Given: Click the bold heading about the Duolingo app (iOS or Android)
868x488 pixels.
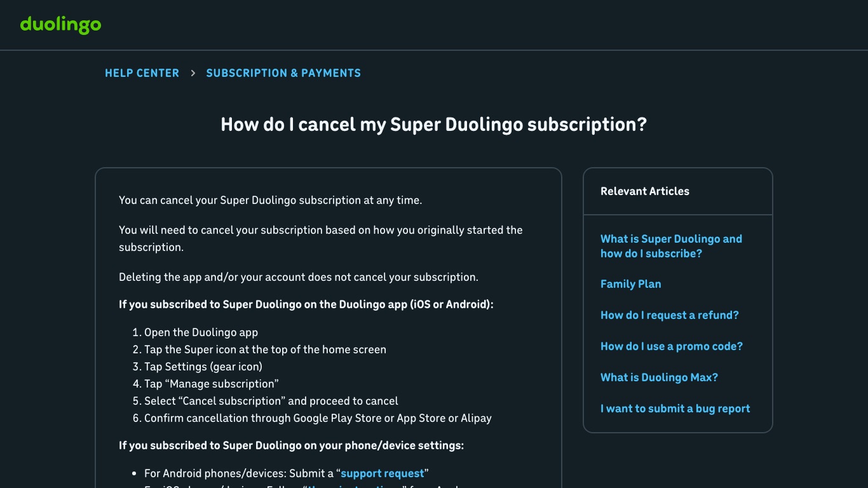Looking at the screenshot, I should (x=306, y=304).
